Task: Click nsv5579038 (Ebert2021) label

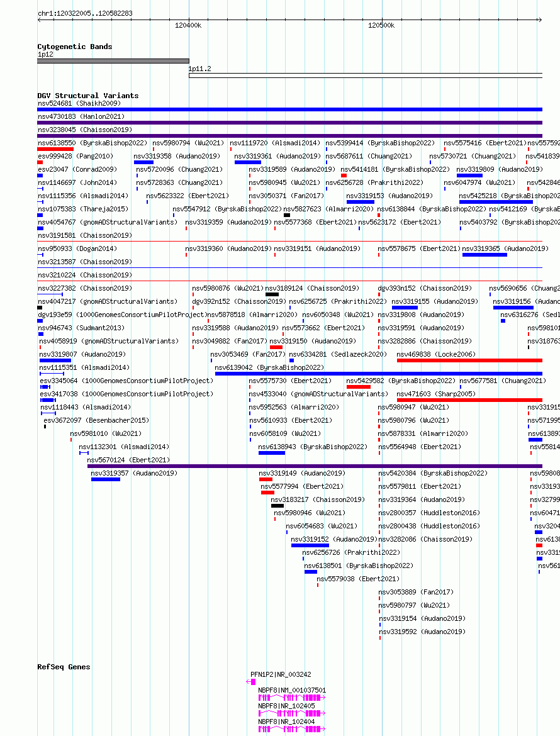Action: click(x=358, y=579)
